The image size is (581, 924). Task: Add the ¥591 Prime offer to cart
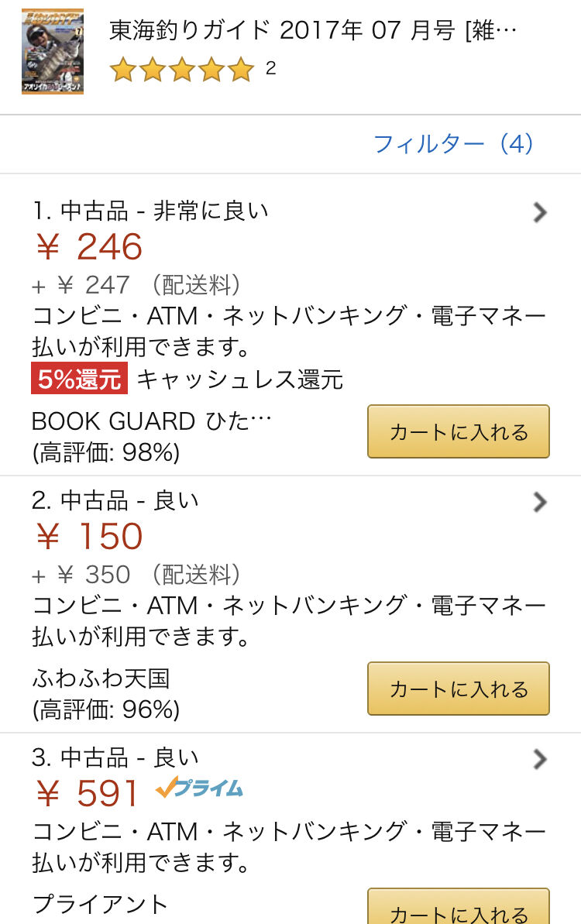click(x=459, y=908)
